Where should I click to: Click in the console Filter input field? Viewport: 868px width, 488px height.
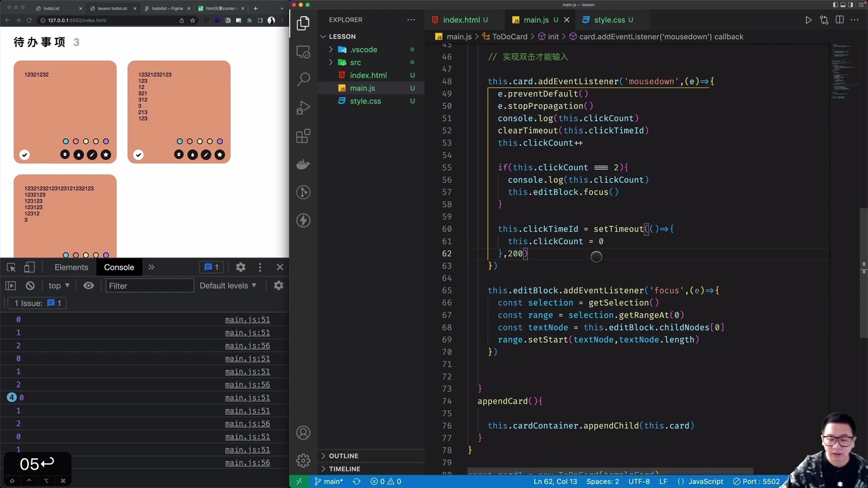tap(149, 286)
